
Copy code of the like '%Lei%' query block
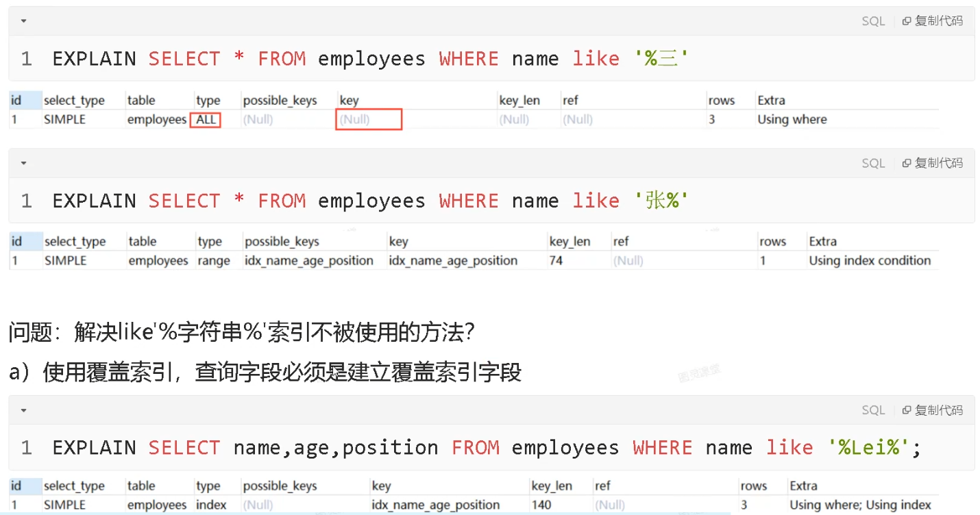point(932,410)
